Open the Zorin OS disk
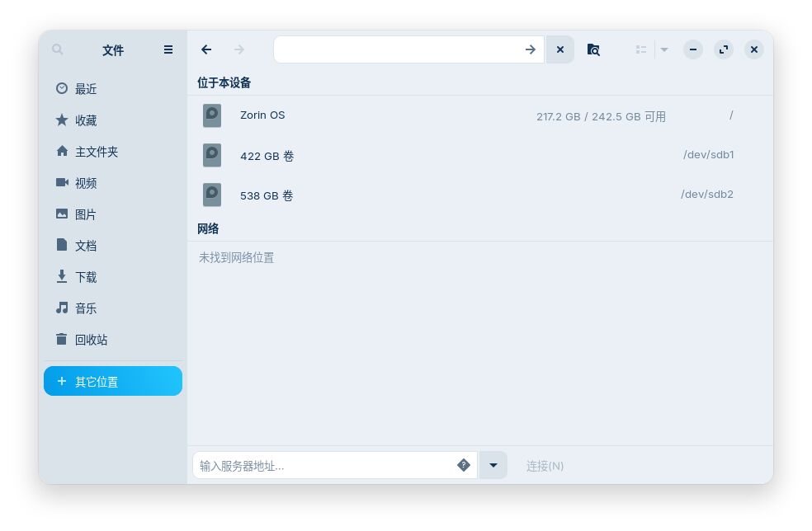This screenshot has height=531, width=812. coord(262,115)
